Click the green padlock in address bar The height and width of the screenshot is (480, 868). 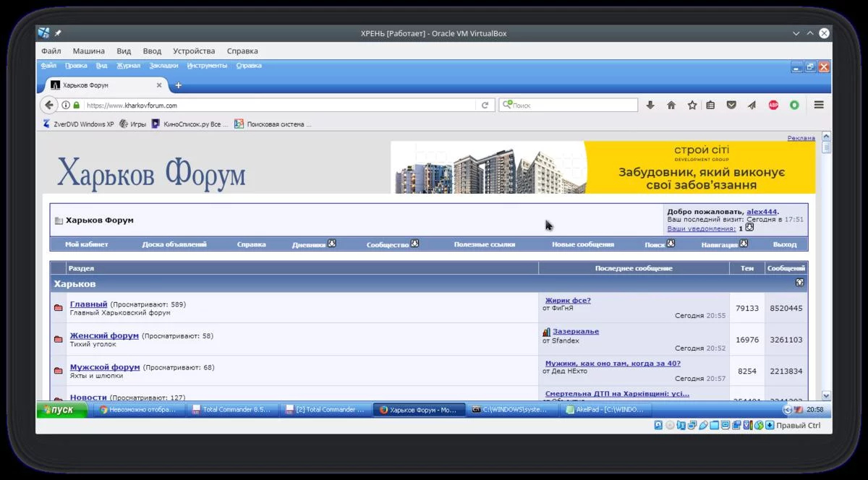pos(77,105)
